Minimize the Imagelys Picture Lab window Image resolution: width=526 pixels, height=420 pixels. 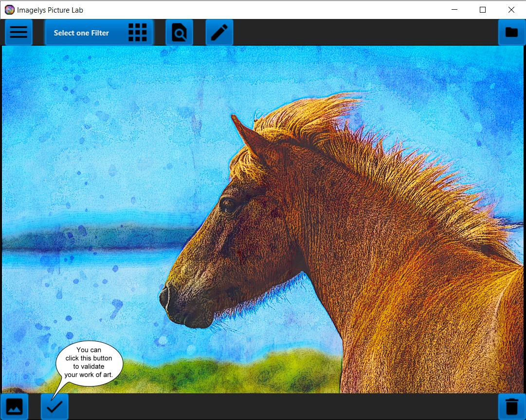click(x=454, y=10)
